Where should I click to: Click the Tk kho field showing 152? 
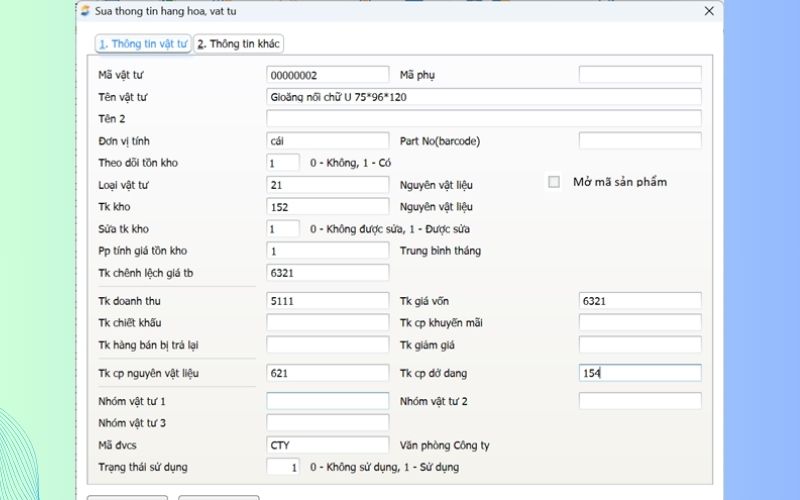click(327, 207)
